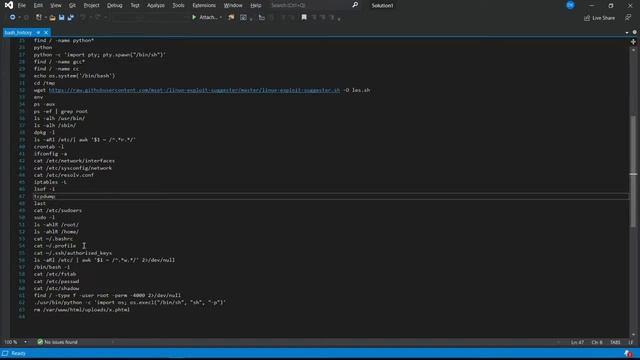Click the Find in Files toolbar icon
This screenshot has height=360, width=640.
click(231, 17)
